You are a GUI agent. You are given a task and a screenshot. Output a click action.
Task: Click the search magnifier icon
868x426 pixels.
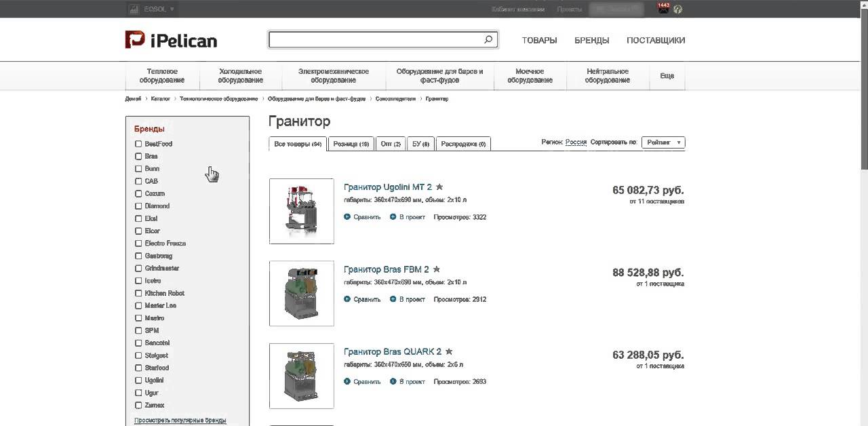(x=488, y=40)
